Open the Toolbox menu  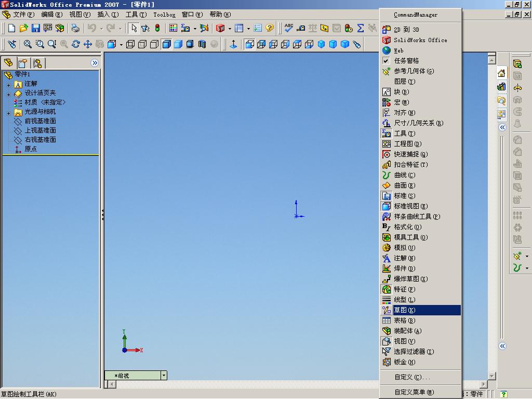pos(164,15)
